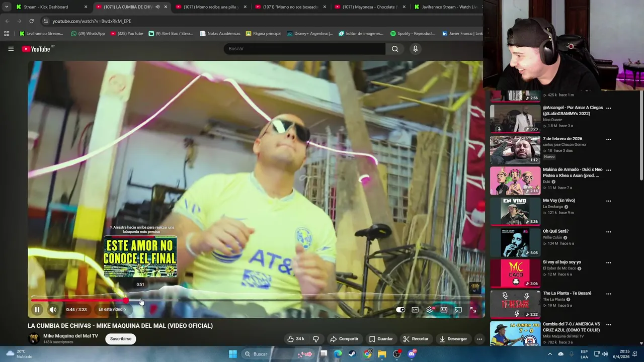Switch to 'Momo recibe una piña' tab
The image size is (644, 362).
point(211,7)
